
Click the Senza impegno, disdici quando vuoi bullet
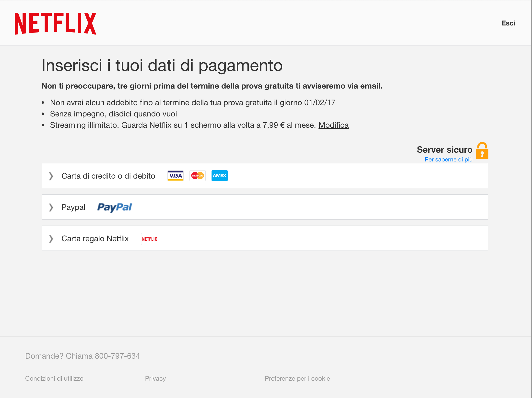coord(113,114)
